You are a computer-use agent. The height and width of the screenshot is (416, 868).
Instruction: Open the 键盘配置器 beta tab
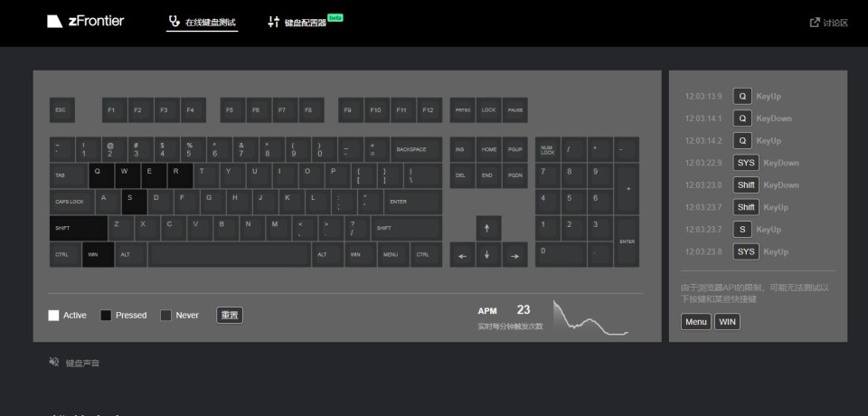[x=305, y=23]
